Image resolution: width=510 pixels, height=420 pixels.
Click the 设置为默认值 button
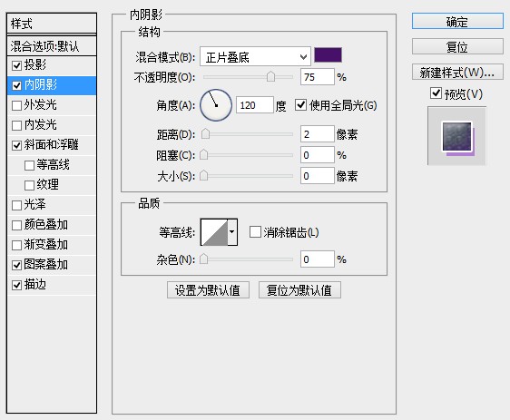click(x=208, y=290)
